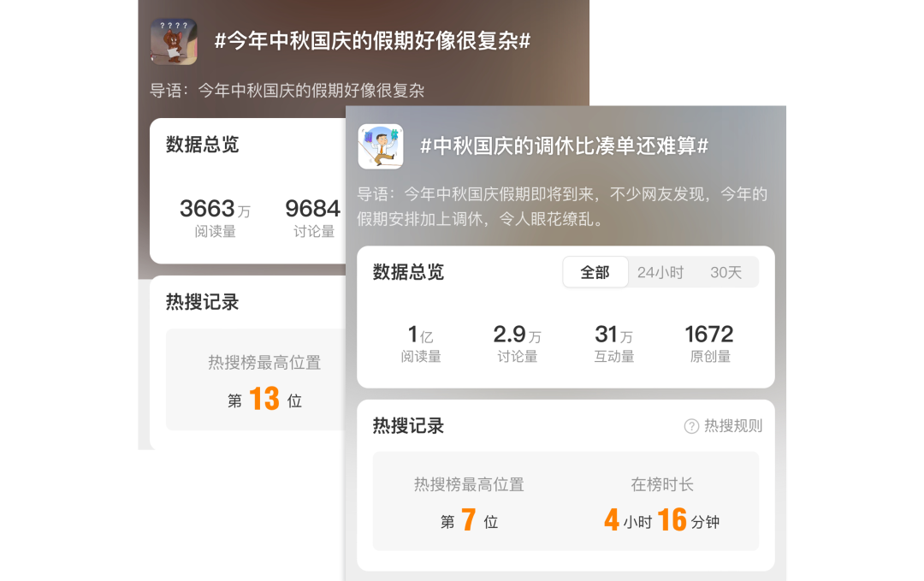Select the 全部 data range tab

tap(595, 272)
